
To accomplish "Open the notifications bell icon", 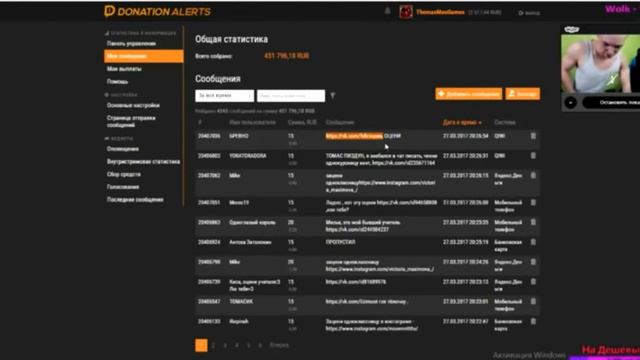I will [x=387, y=11].
